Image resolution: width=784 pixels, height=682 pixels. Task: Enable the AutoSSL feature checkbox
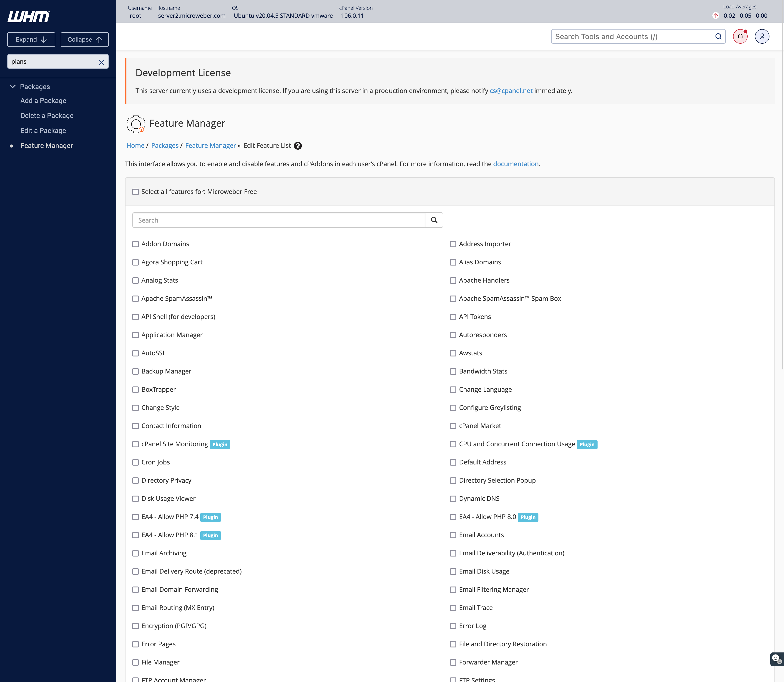pos(136,353)
